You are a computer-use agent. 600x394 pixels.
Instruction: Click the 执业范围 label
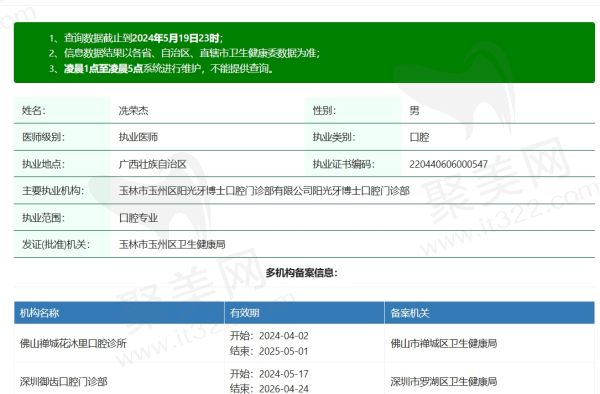(x=43, y=218)
